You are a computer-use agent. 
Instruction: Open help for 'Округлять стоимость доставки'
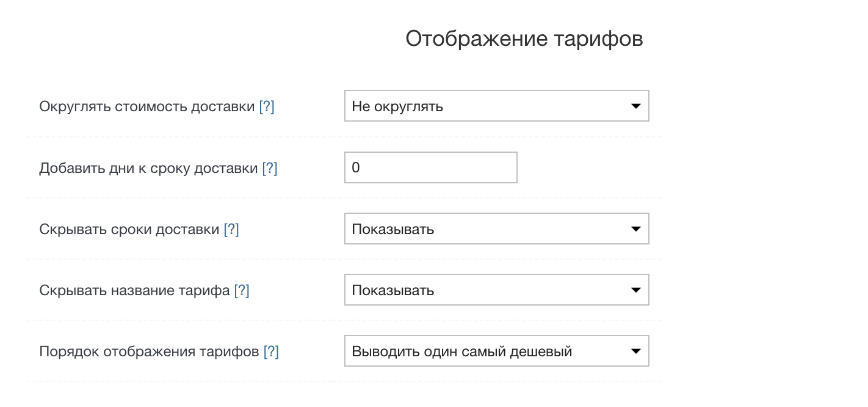[x=267, y=107]
